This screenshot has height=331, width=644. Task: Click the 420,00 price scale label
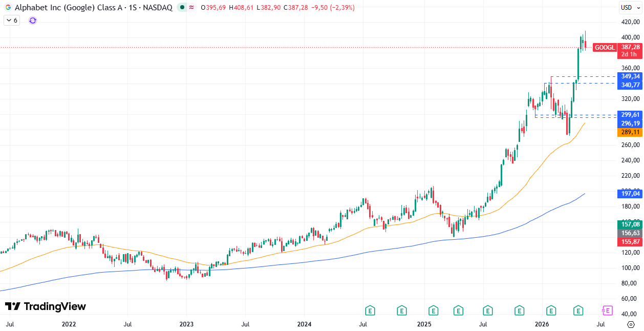pyautogui.click(x=630, y=22)
